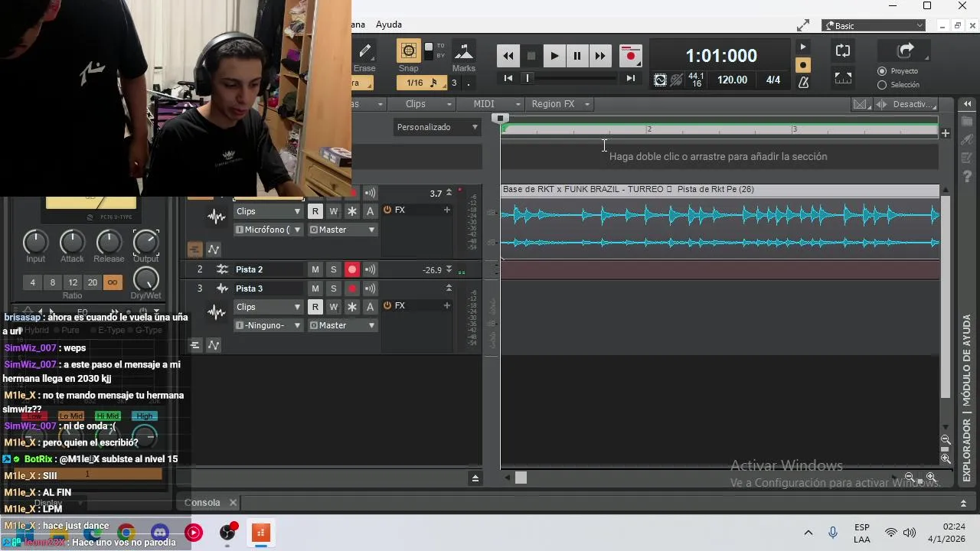This screenshot has height=551, width=980.
Task: Open the Ayuda menu
Action: tap(389, 24)
